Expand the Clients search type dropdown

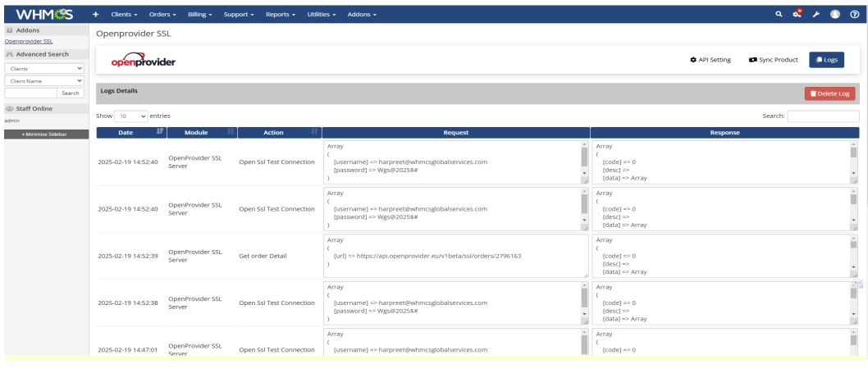(x=44, y=69)
